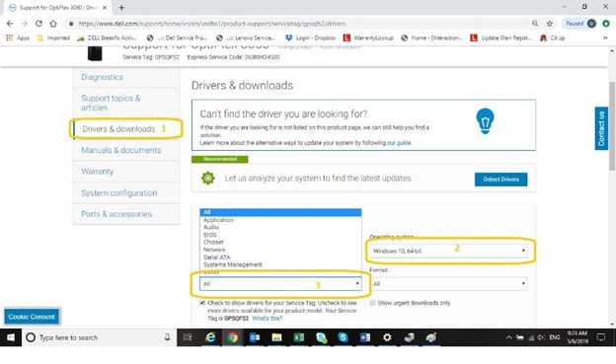The width and height of the screenshot is (616, 364).
Task: Launch Internet Explorer from taskbar
Action: click(210, 337)
